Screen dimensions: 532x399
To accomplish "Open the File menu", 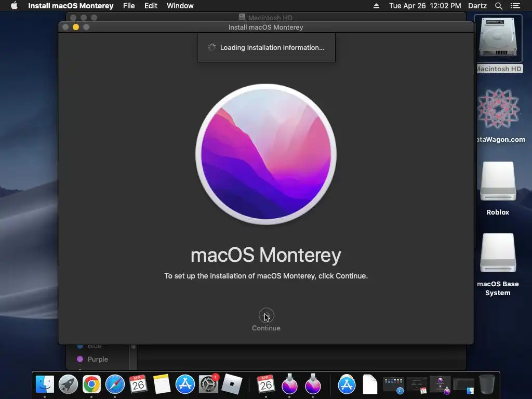I will point(129,6).
